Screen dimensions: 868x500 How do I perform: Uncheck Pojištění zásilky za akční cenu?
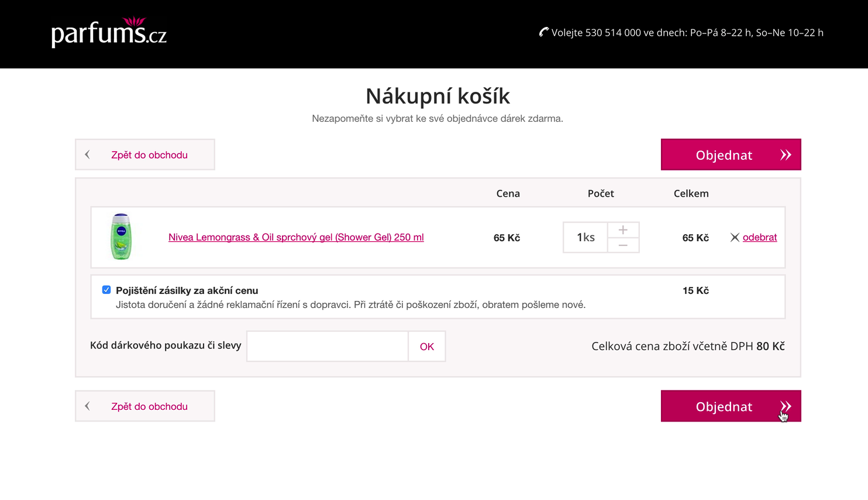point(106,290)
